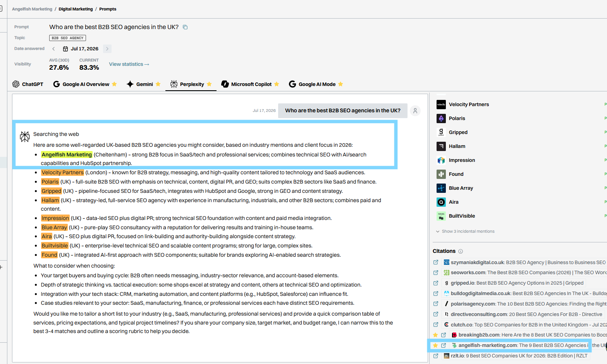Click the Aira brand logo
Image resolution: width=607 pixels, height=364 pixels.
tap(441, 202)
